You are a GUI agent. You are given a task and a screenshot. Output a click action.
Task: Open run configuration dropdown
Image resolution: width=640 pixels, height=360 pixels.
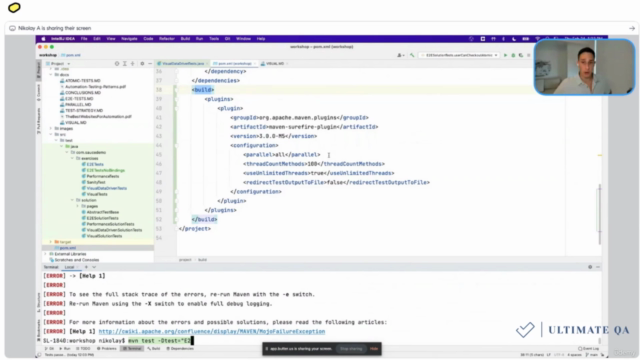point(459,55)
